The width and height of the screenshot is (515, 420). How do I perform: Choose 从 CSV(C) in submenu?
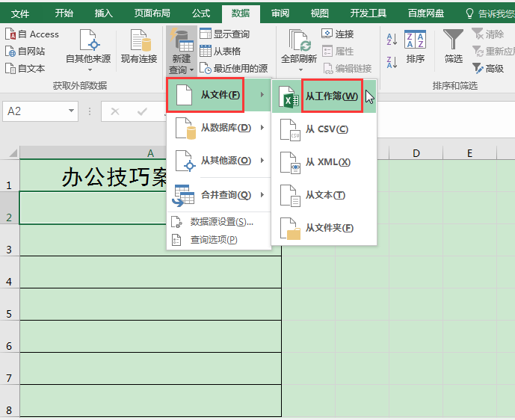[324, 129]
